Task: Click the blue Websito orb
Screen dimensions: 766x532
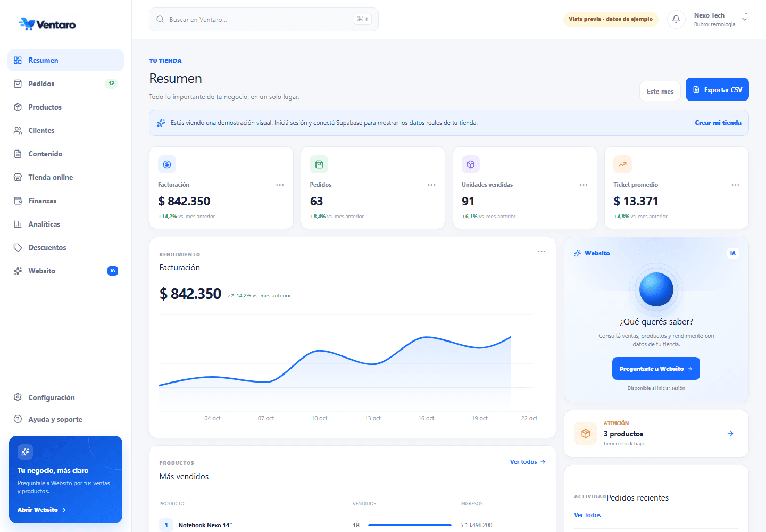Action: pos(656,289)
